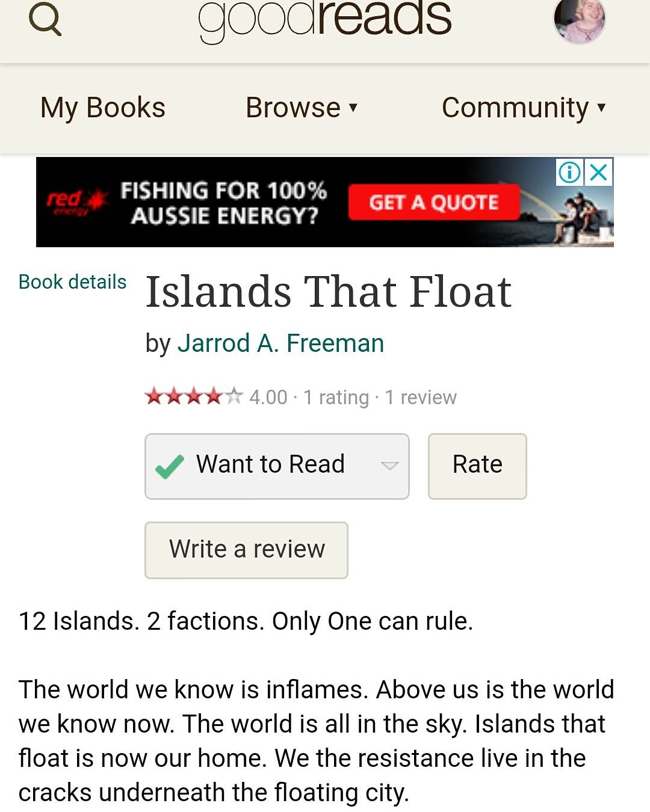The image size is (650, 812).
Task: Open the search magnifier icon
Action: pyautogui.click(x=45, y=20)
